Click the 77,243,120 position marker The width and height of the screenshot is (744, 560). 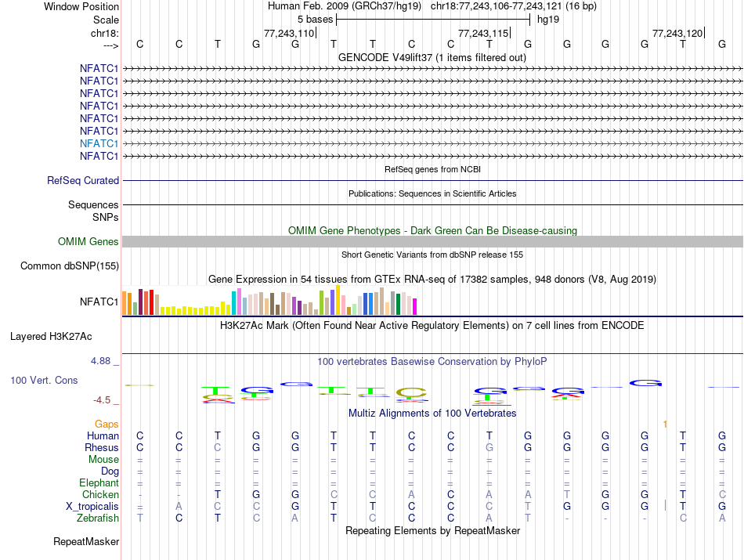click(x=677, y=33)
